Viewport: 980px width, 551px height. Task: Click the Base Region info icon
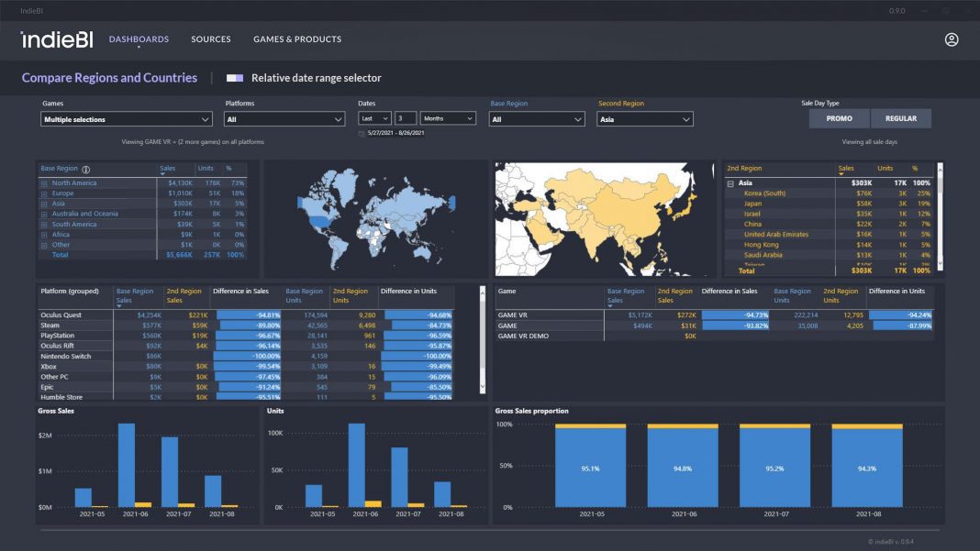pos(86,170)
